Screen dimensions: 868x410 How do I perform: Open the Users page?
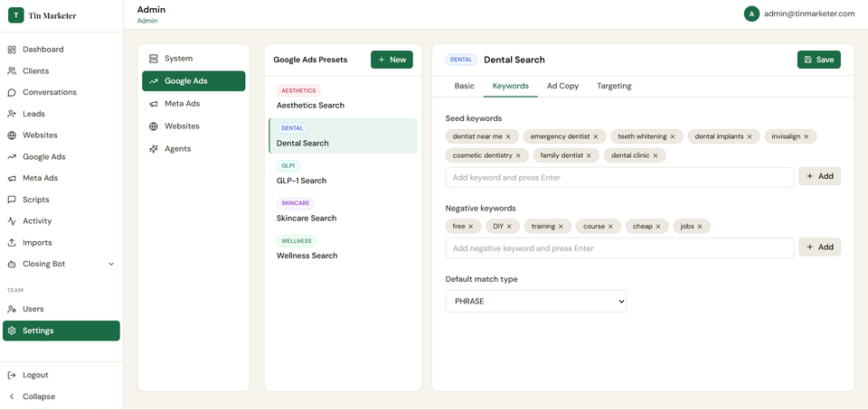[x=61, y=309]
